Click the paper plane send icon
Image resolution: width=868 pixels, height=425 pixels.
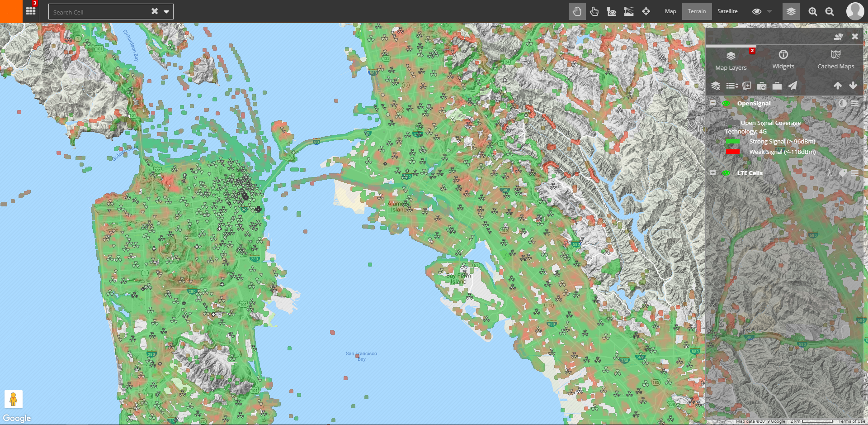[x=793, y=86]
